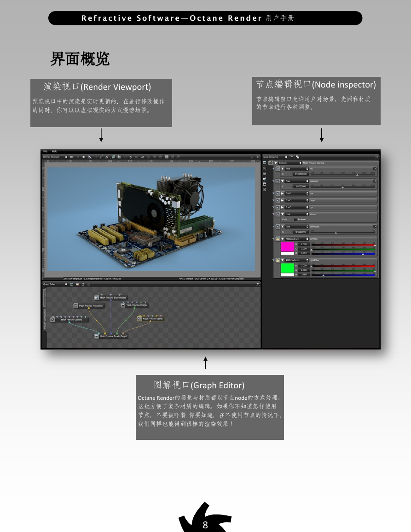Maximize the Node Inspector panel
The height and width of the screenshot is (532, 411).
[377, 157]
